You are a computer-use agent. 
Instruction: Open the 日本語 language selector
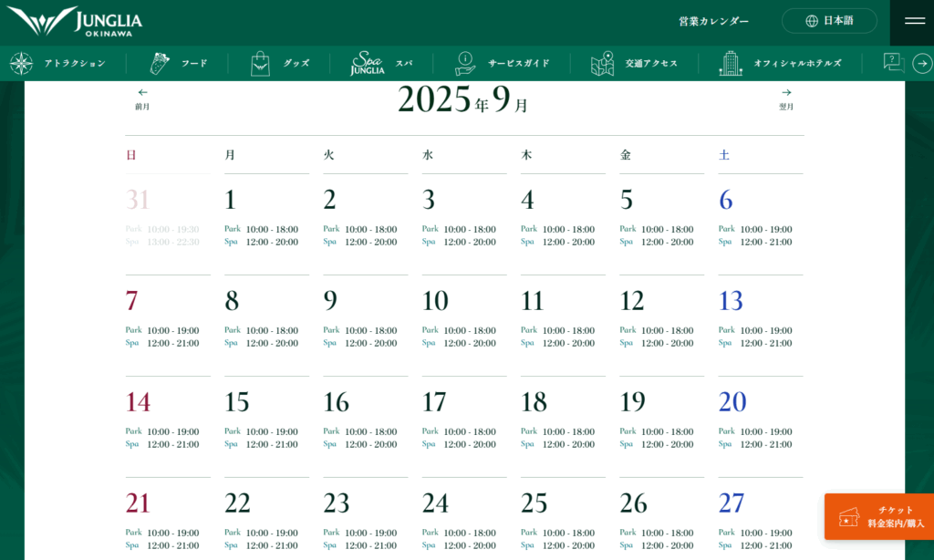pyautogui.click(x=829, y=21)
